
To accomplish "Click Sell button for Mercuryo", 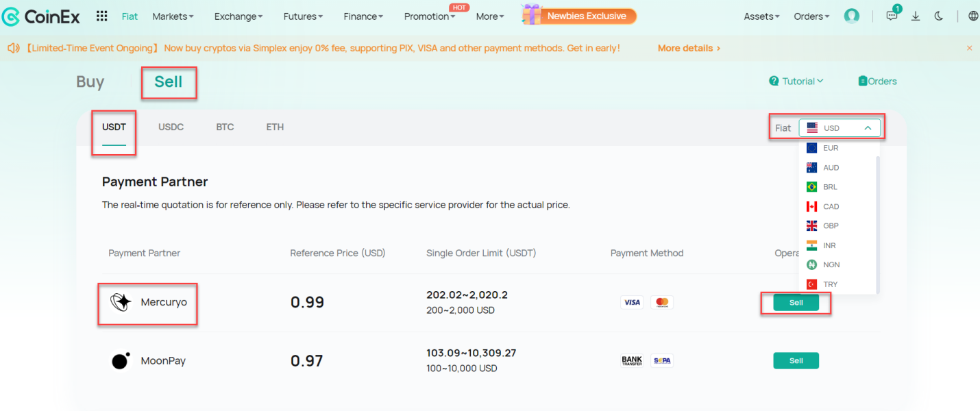I will tap(796, 302).
